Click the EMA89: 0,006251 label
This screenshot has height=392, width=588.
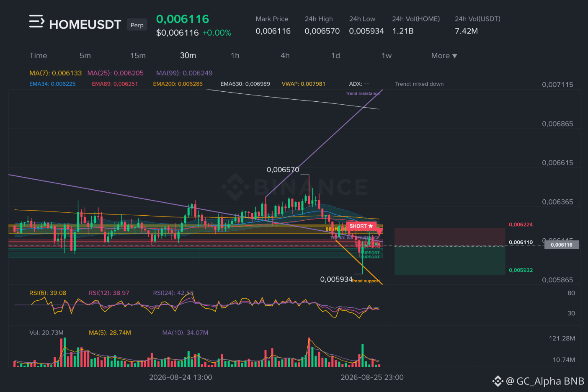click(115, 84)
